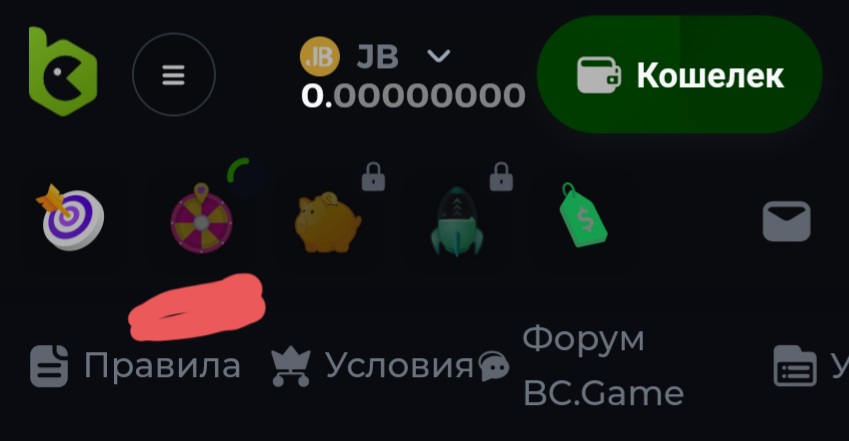This screenshot has height=441, width=849.
Task: Click the lock above the piggy bank
Action: (374, 177)
